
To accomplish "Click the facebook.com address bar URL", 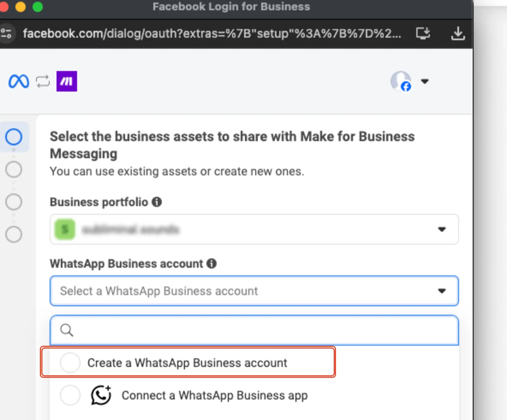I will pos(212,33).
